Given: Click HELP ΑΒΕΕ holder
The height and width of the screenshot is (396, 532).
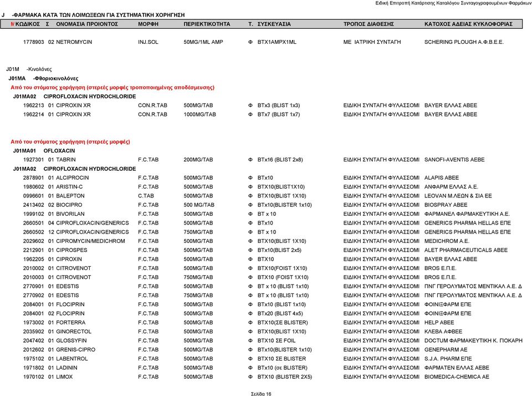Looking at the screenshot, I should tap(439, 323).
